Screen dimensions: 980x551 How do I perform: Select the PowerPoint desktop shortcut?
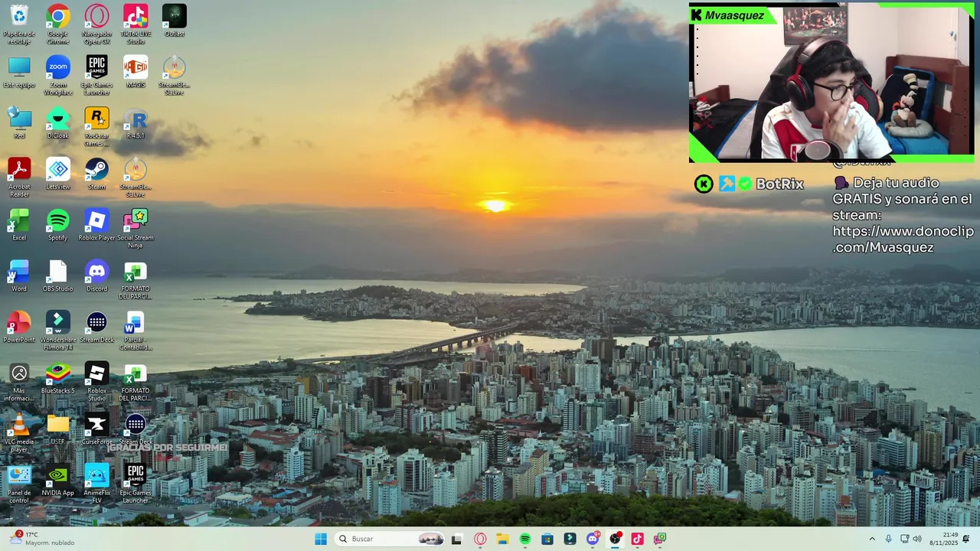pos(19,327)
